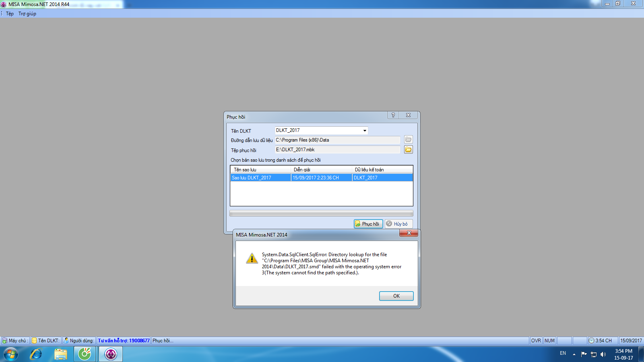This screenshot has width=644, height=362.
Task: Click the Máy chủ status bar entry
Action: click(15, 341)
